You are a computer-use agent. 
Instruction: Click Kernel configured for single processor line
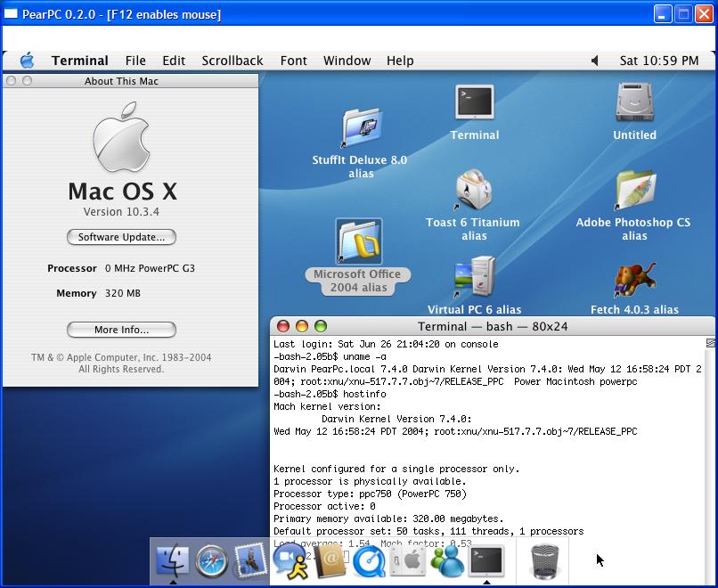[396, 469]
